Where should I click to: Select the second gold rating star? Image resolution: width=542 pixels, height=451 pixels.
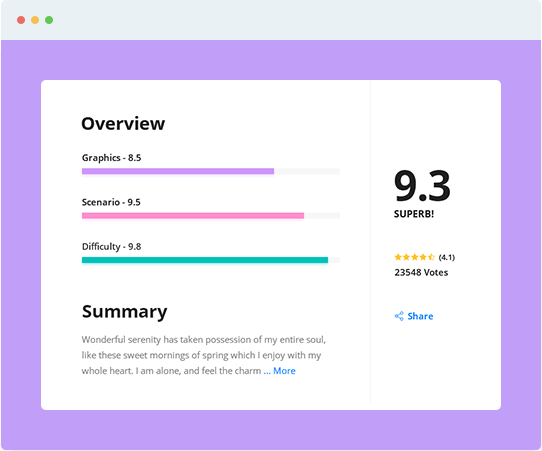coord(406,257)
